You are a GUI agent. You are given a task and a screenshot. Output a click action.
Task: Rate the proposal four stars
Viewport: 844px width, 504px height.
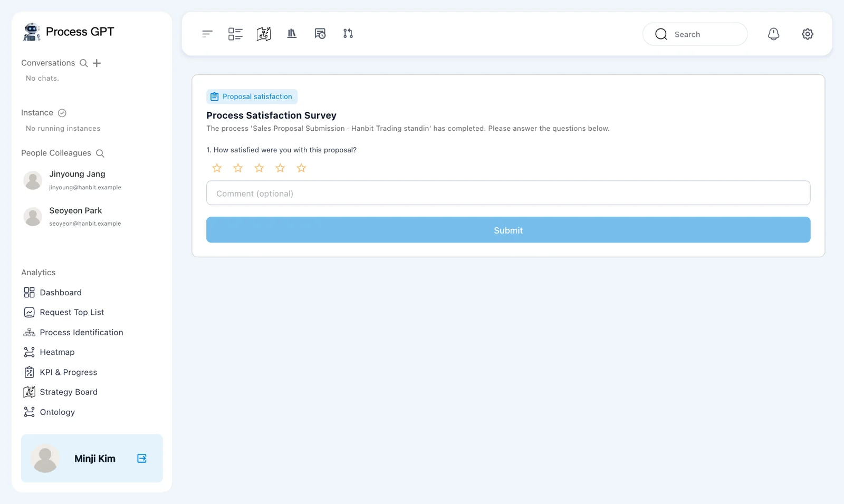pos(280,168)
